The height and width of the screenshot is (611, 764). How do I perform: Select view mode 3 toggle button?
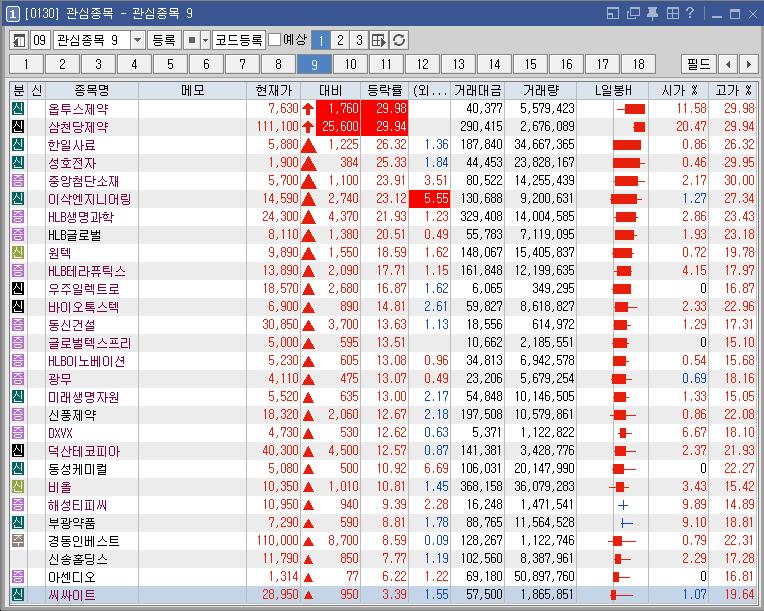pyautogui.click(x=359, y=40)
